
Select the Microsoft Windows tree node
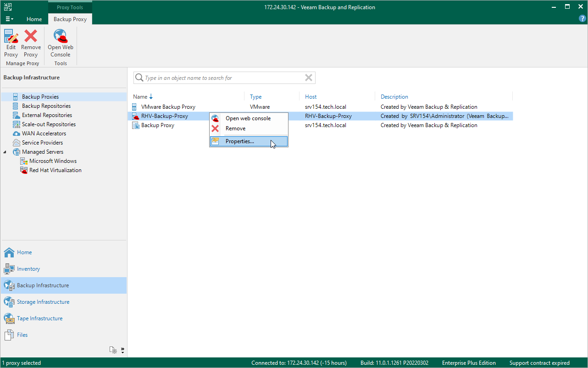click(x=53, y=161)
